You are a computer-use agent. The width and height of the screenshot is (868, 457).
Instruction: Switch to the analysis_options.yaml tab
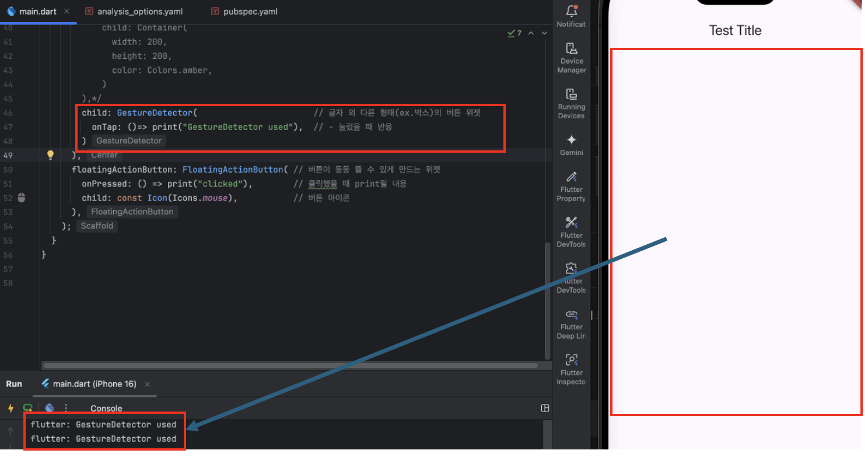(134, 12)
